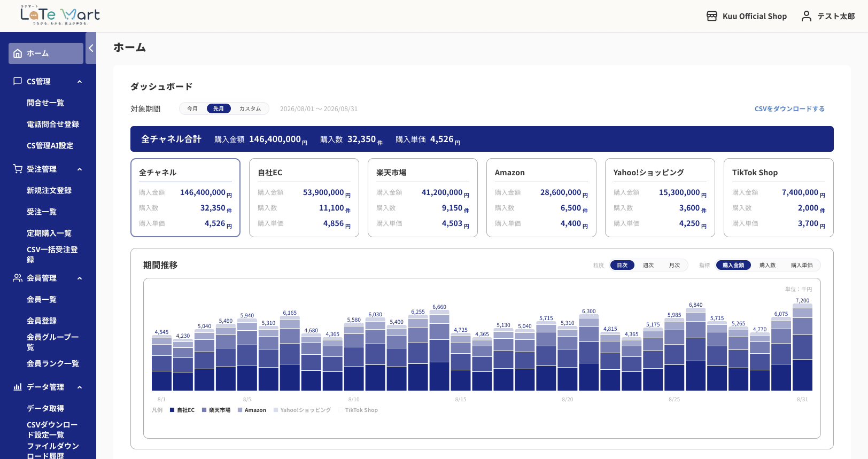Switch granularity to 週次
Viewport: 868px width, 459px height.
pyautogui.click(x=648, y=265)
